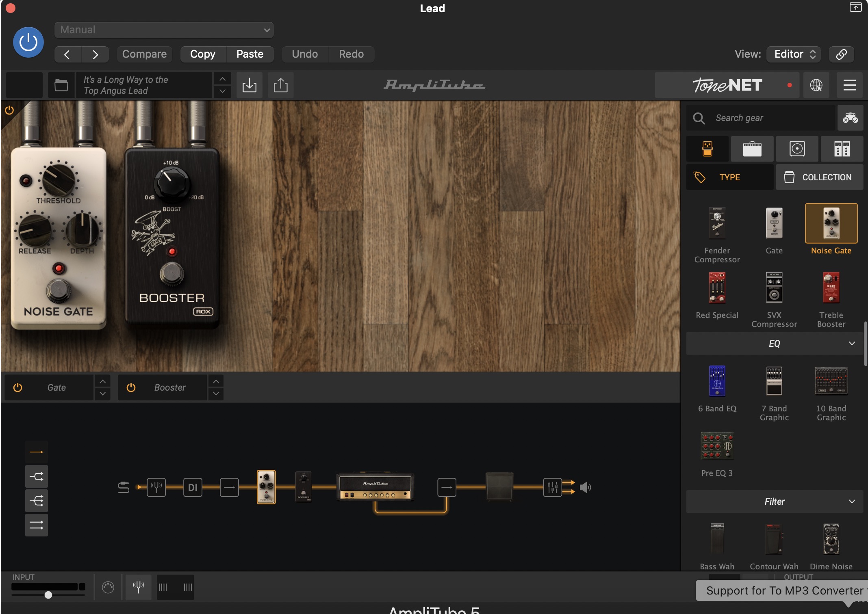Screen dimensions: 868x614
Task: Select the single serial routing icon
Action: click(x=37, y=452)
